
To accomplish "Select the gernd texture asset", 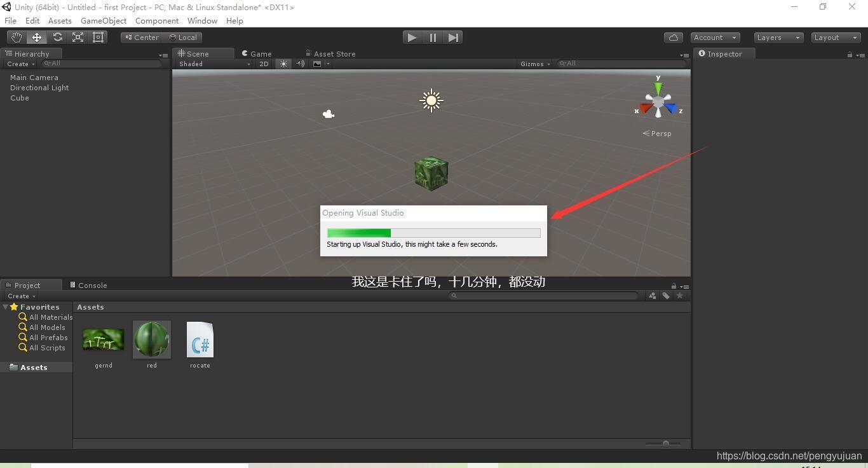I will pyautogui.click(x=104, y=344).
